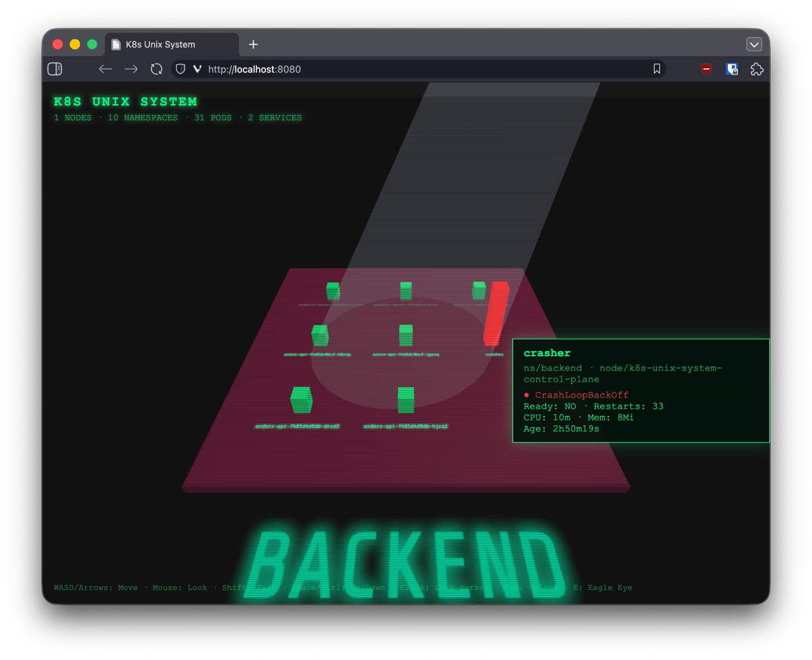
Task: Click the users-api jgnsq pod cube
Action: [406, 335]
